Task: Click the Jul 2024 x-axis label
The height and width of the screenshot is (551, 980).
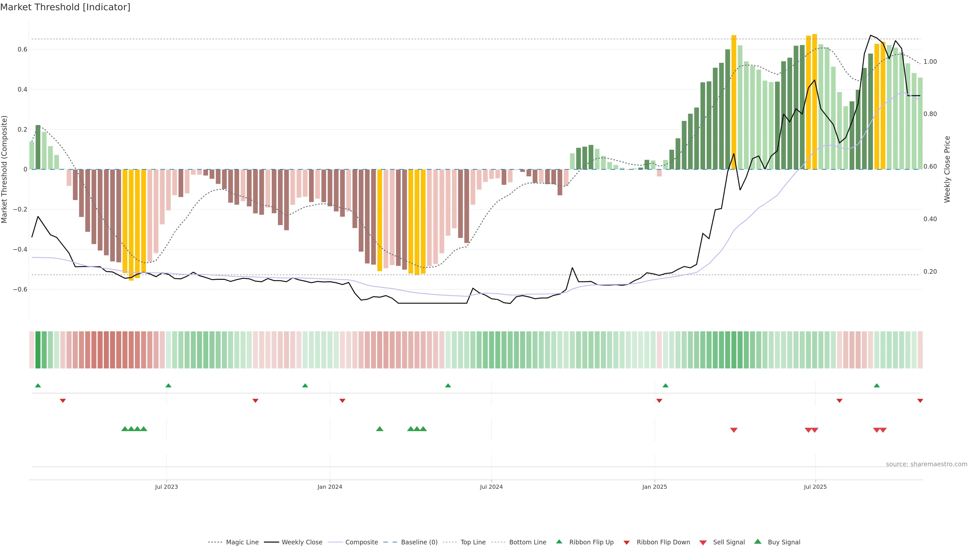Action: [491, 487]
